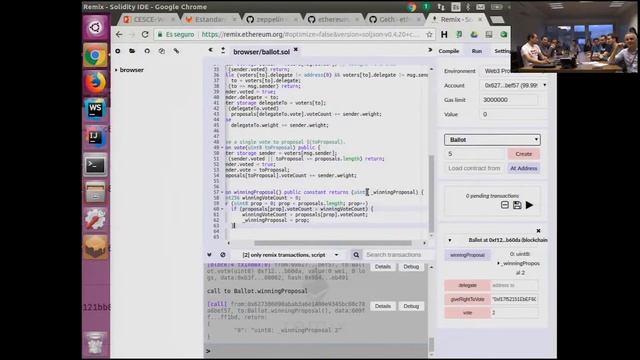This screenshot has height=360, width=640.
Task: Switch to zeppelin GitHub tab
Action: (271, 20)
